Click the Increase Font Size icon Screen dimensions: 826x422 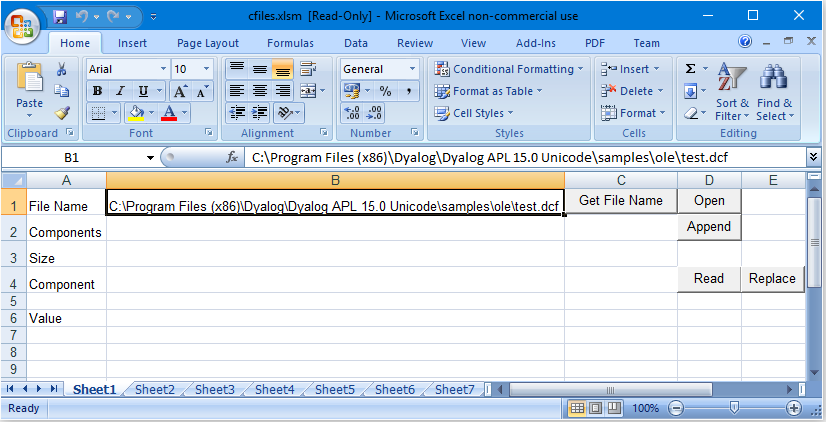(x=180, y=91)
